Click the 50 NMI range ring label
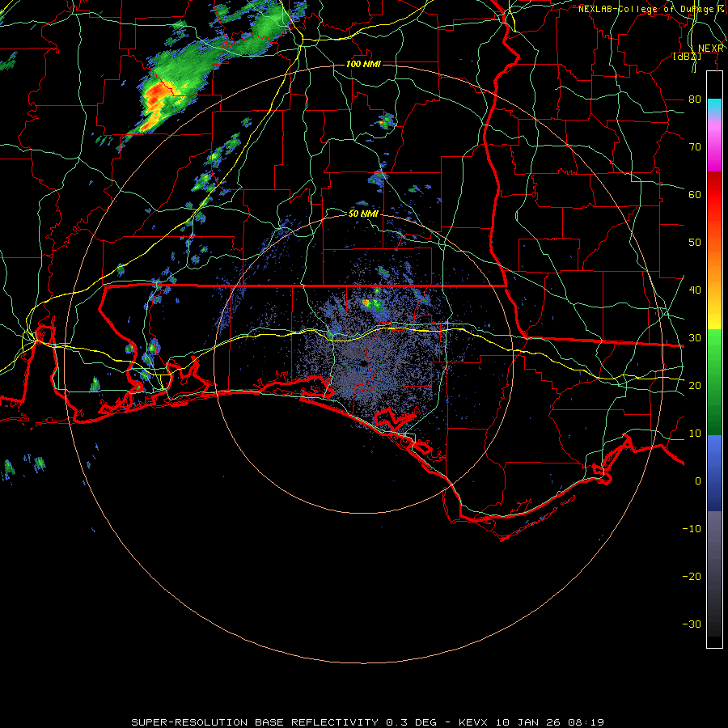This screenshot has width=728, height=728. pos(363,214)
